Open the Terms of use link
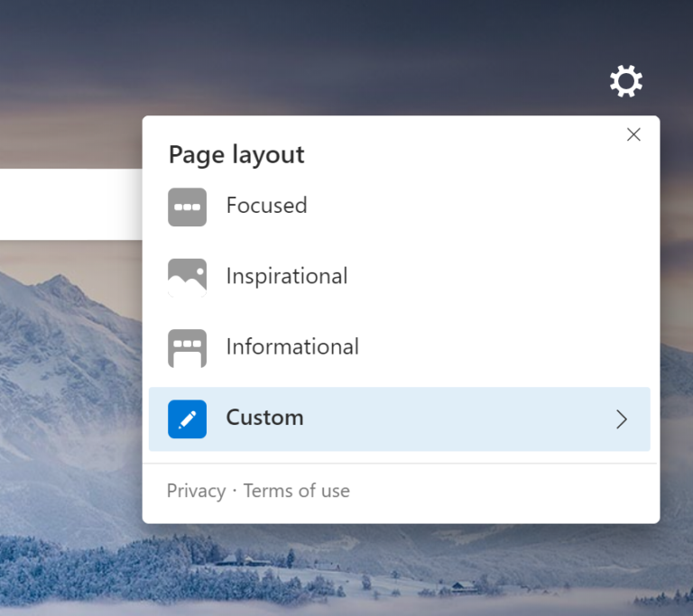The height and width of the screenshot is (616, 693). pyautogui.click(x=296, y=491)
